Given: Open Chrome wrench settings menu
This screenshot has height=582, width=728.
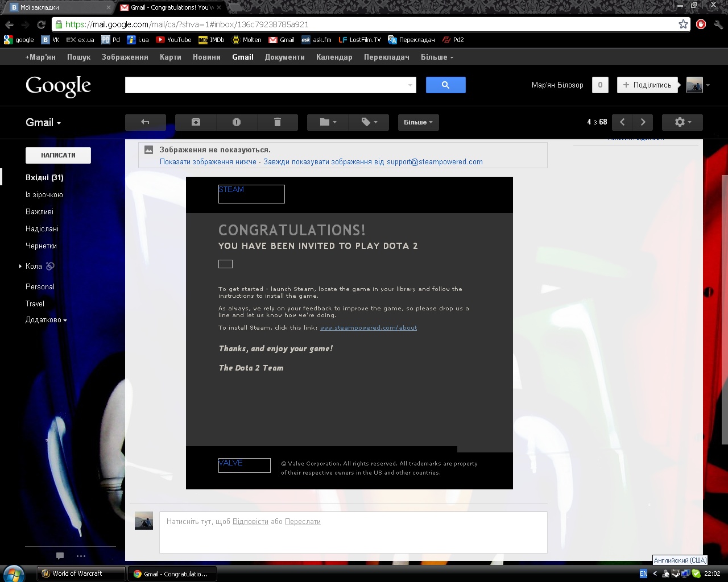Looking at the screenshot, I should point(718,24).
